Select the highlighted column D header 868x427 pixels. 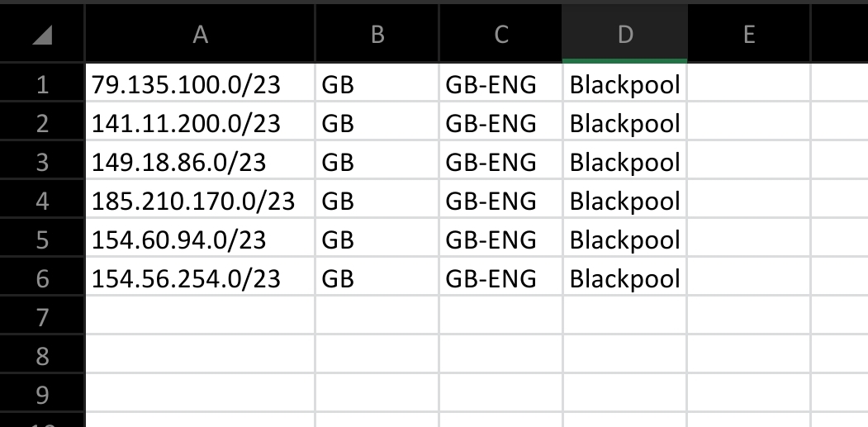click(625, 33)
